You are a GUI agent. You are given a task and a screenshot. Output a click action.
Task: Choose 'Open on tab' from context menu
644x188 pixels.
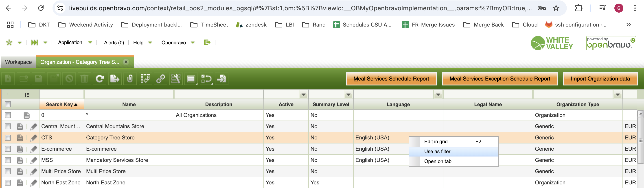pyautogui.click(x=453, y=161)
